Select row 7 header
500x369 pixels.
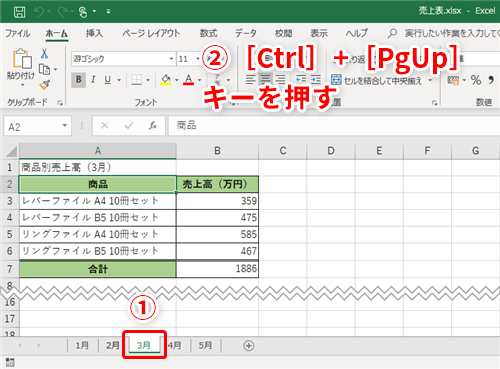click(9, 269)
